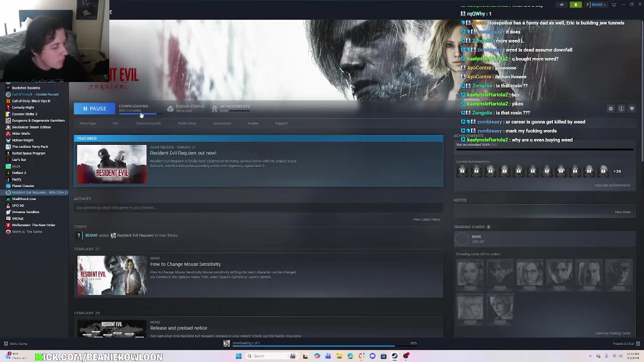Click Add a Game button
The image size is (644, 362).
tap(15, 344)
